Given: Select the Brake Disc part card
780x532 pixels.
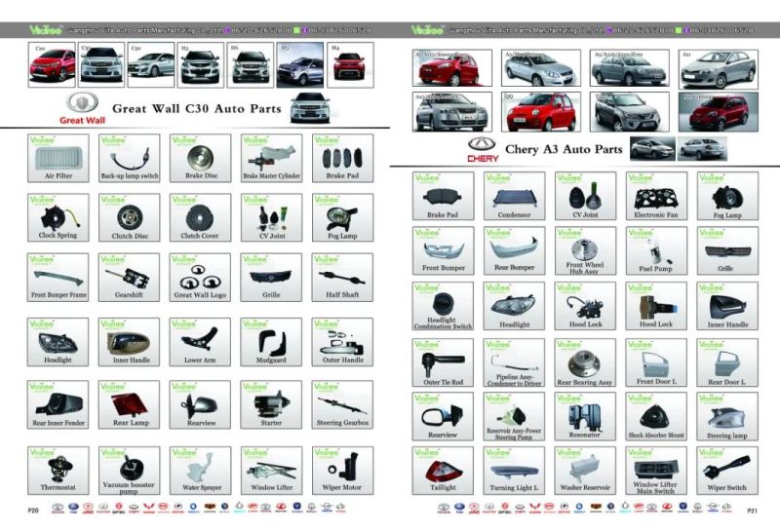Looking at the screenshot, I should 201,158.
